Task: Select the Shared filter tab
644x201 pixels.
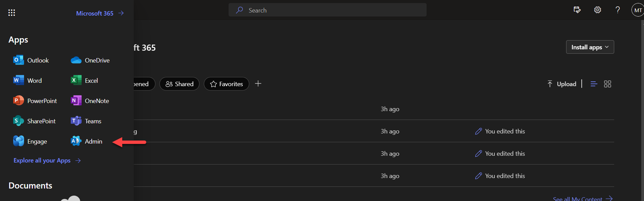Action: click(x=179, y=84)
